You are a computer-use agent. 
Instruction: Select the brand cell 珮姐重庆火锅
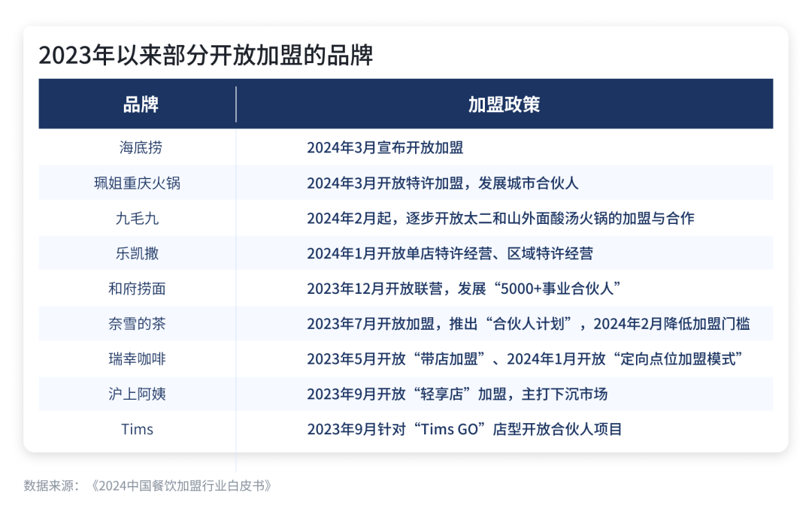[138, 183]
